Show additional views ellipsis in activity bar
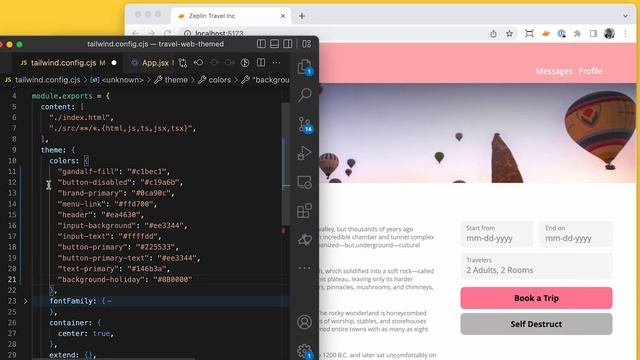Screen dimensions: 640x360 (x=304, y=268)
